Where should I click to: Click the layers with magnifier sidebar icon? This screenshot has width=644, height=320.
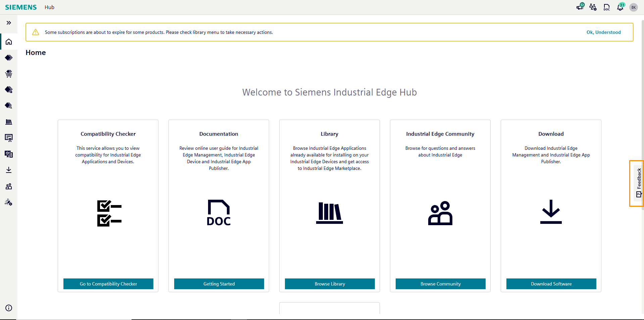pyautogui.click(x=9, y=106)
